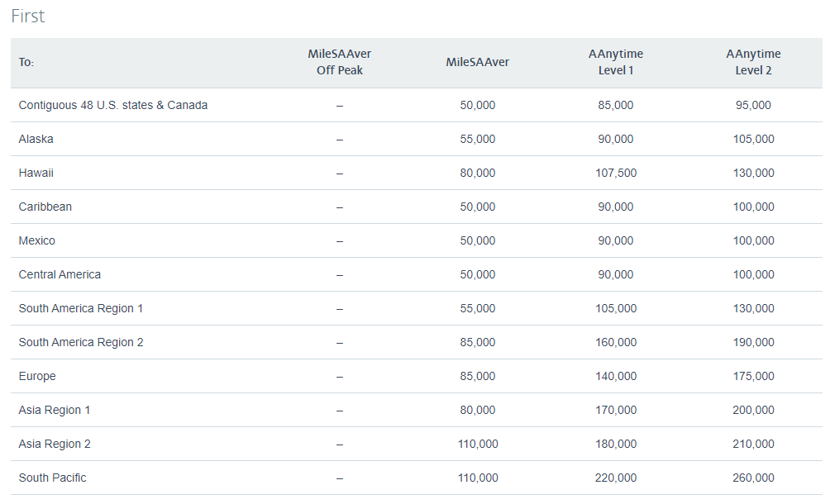The width and height of the screenshot is (830, 504).
Task: Click the 175,000 value in Europe row
Action: pyautogui.click(x=753, y=376)
